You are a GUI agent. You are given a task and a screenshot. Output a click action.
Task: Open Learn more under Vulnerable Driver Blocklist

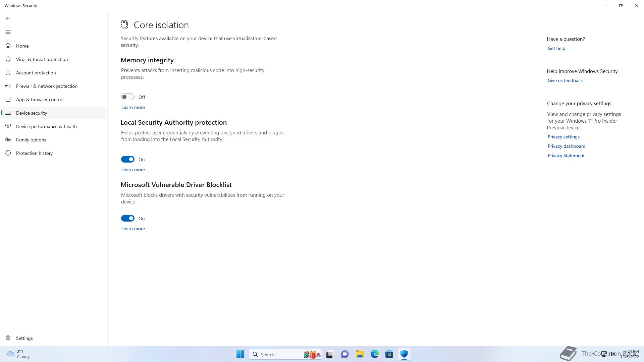click(133, 229)
